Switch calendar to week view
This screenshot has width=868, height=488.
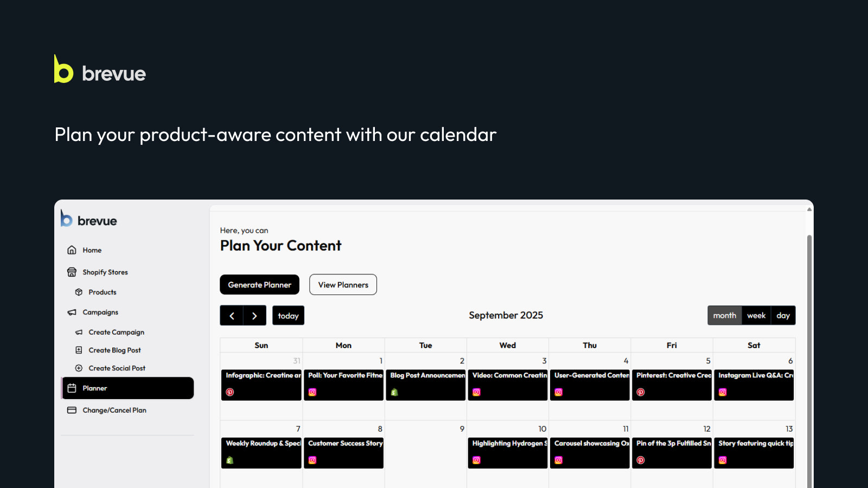coord(756,315)
